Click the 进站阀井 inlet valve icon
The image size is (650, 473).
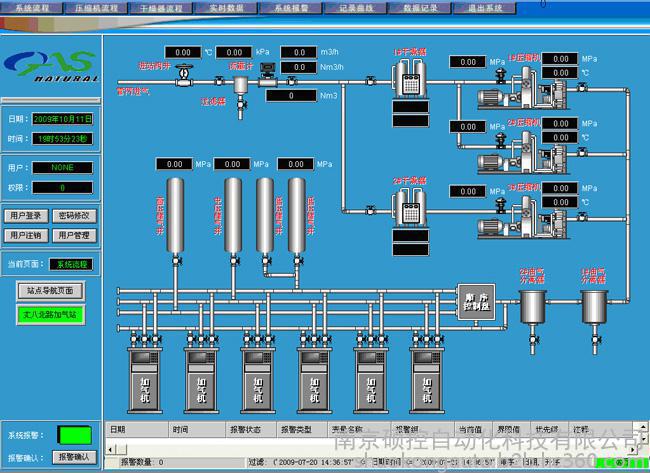click(x=183, y=75)
